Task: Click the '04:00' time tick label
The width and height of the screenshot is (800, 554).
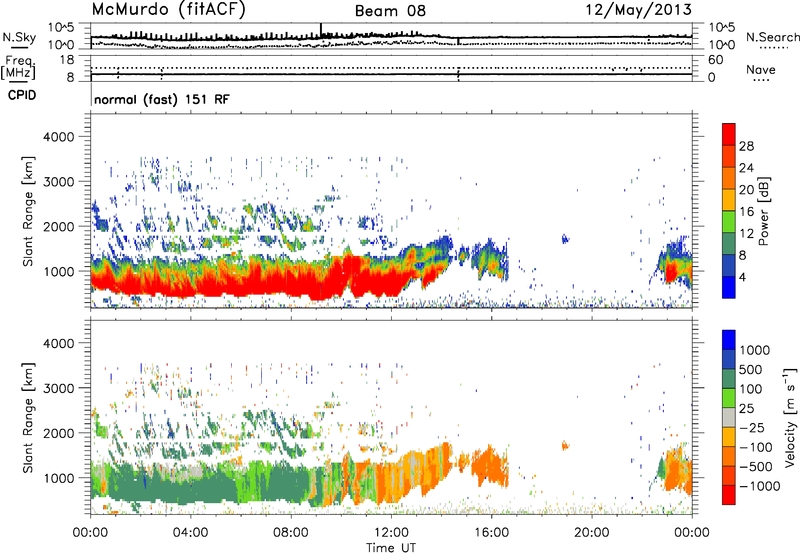Action: tap(190, 533)
